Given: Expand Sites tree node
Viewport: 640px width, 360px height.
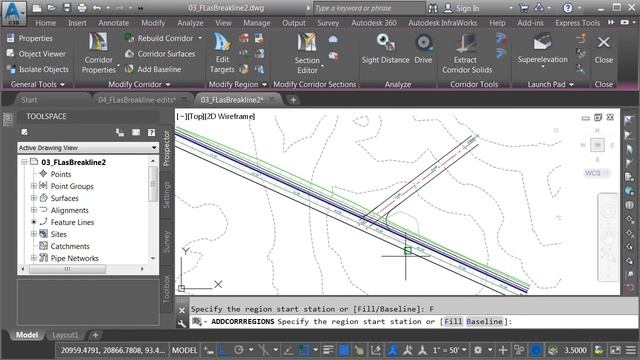Looking at the screenshot, I should click(34, 234).
